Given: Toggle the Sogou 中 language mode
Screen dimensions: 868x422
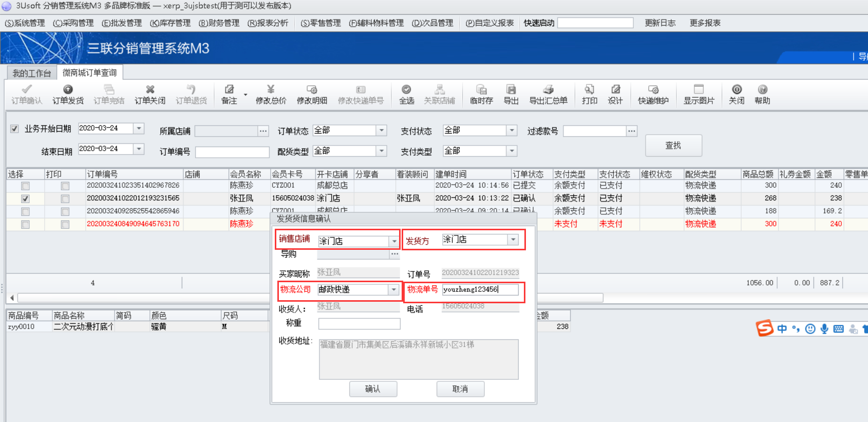Looking at the screenshot, I should point(782,329).
